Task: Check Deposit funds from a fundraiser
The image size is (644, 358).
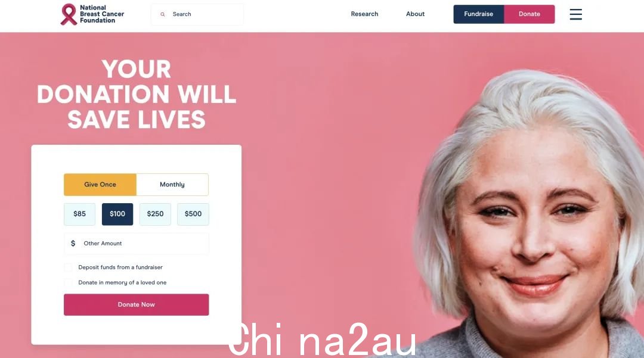Action: [x=68, y=267]
